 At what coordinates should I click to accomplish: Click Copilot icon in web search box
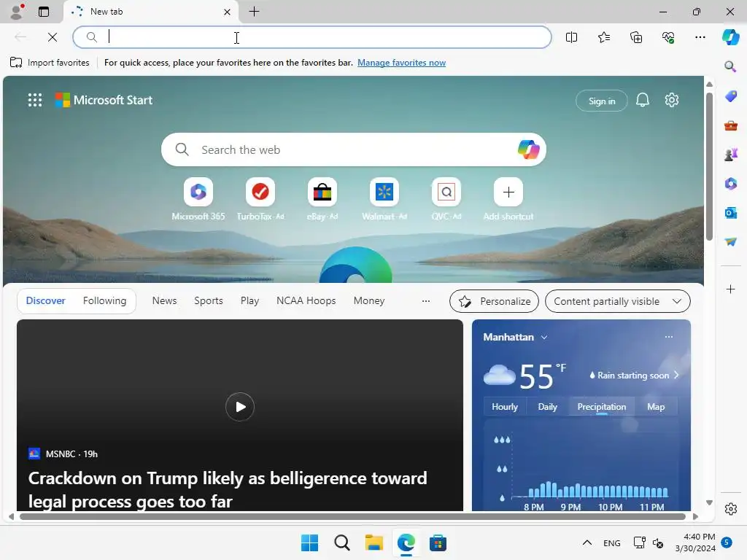coord(528,149)
